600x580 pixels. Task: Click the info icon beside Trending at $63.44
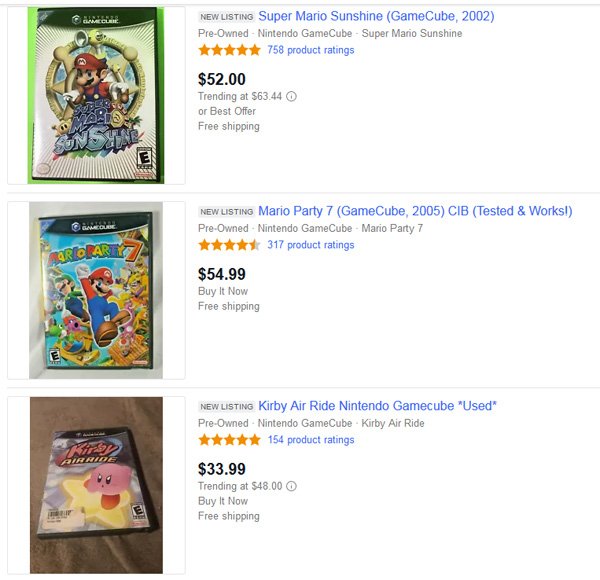pos(292,97)
